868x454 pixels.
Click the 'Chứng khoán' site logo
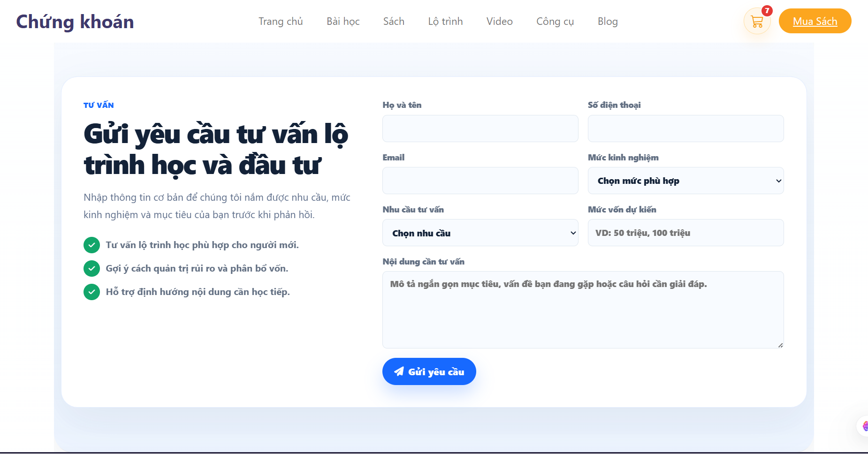pyautogui.click(x=75, y=22)
